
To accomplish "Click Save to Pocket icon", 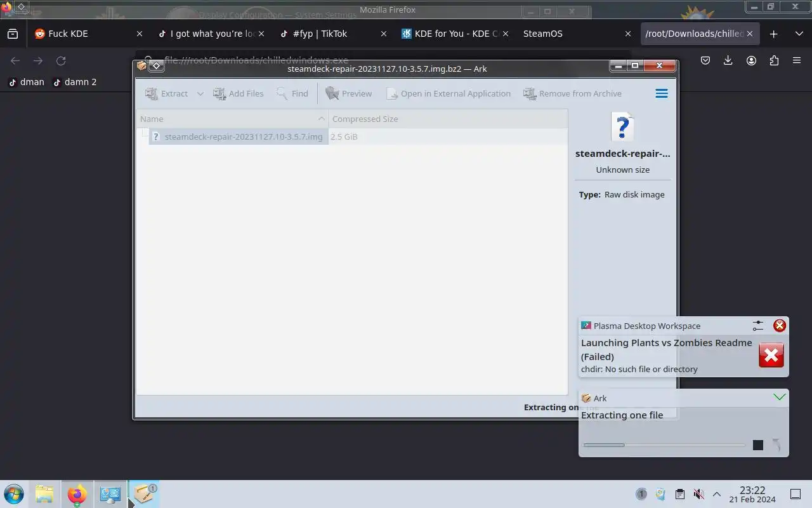I will pyautogui.click(x=705, y=60).
